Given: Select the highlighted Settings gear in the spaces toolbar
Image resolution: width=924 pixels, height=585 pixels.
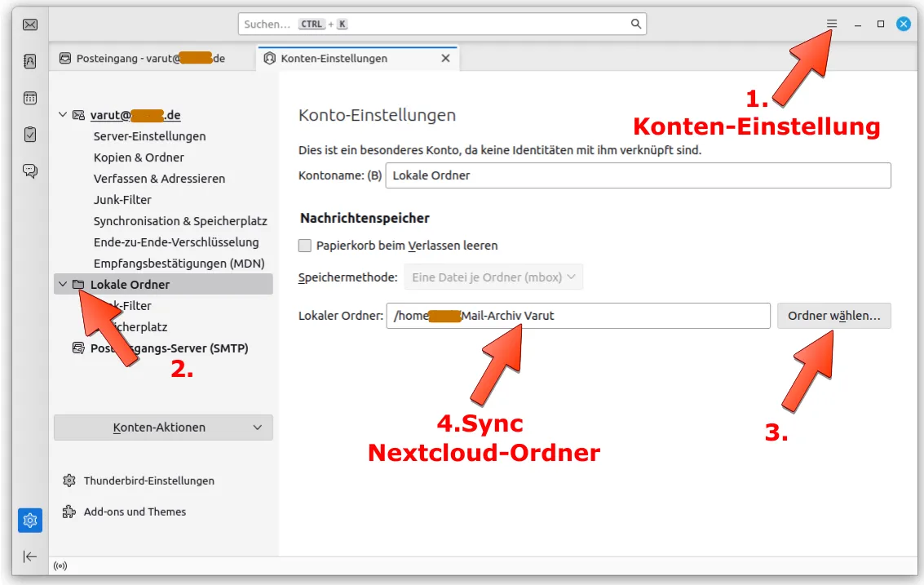Looking at the screenshot, I should [x=29, y=520].
